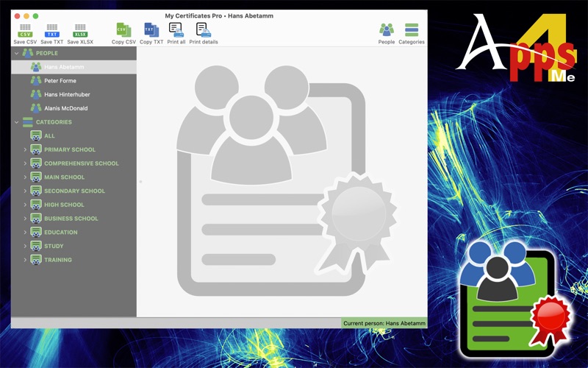Click the CATEGORIES section header text
This screenshot has width=588, height=368.
(x=54, y=122)
